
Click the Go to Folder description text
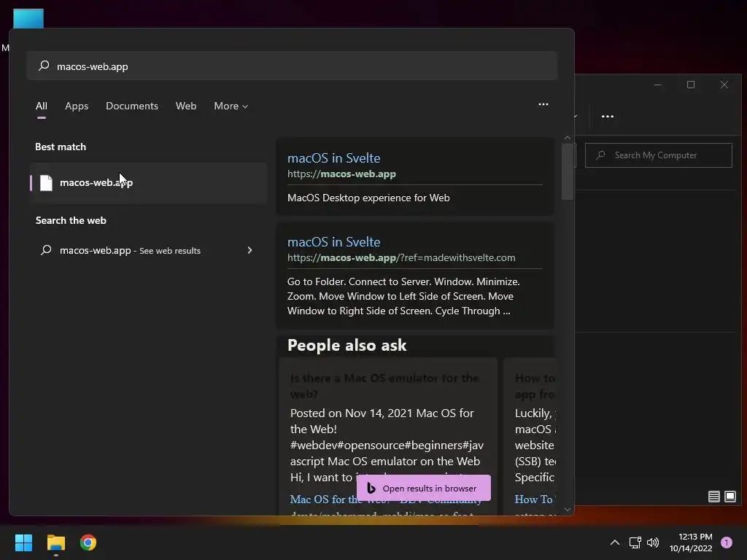tap(403, 296)
